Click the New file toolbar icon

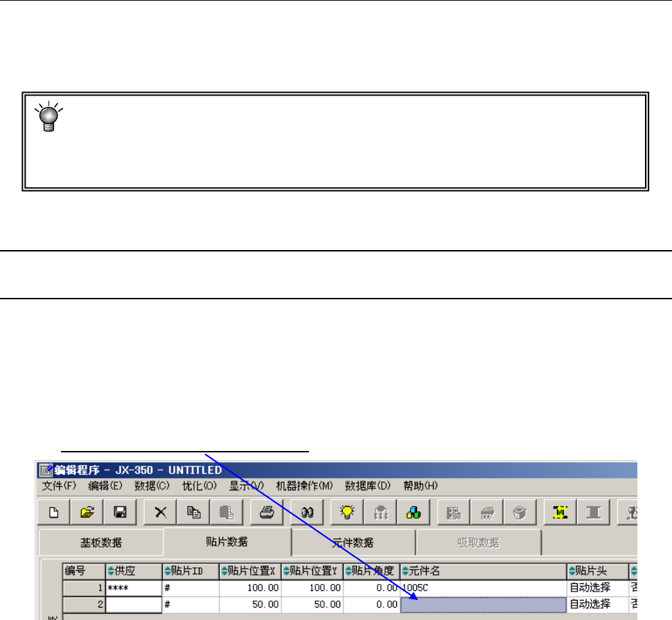(x=53, y=512)
